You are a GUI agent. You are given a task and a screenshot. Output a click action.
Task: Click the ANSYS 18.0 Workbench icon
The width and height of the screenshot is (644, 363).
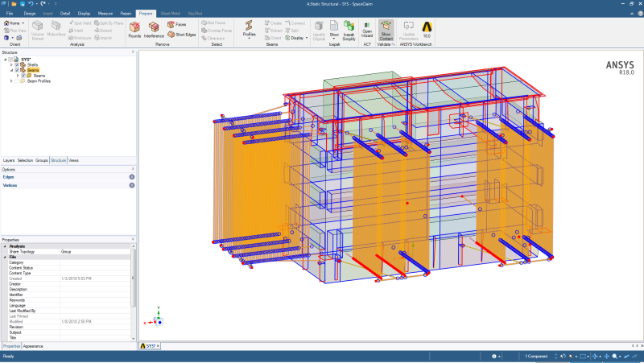[427, 30]
